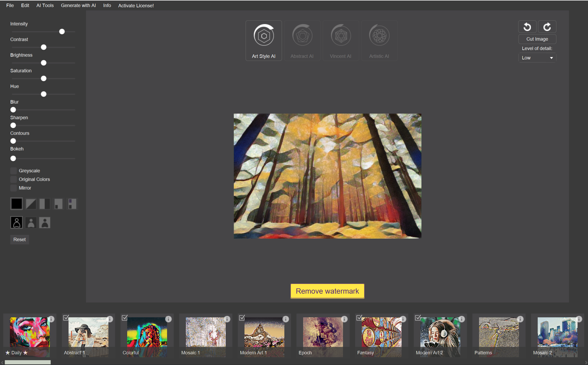Switch to Abstract AI mode
The image size is (588, 365).
coord(302,40)
